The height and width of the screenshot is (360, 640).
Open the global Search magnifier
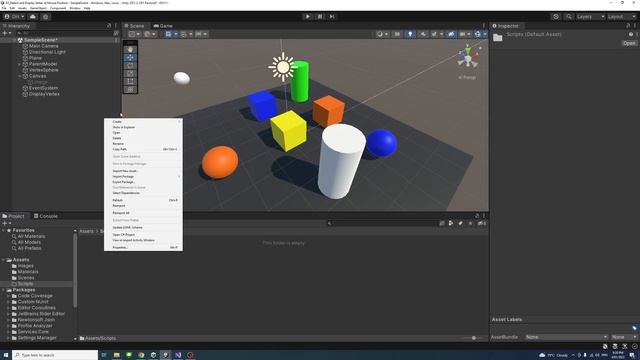[x=569, y=17]
